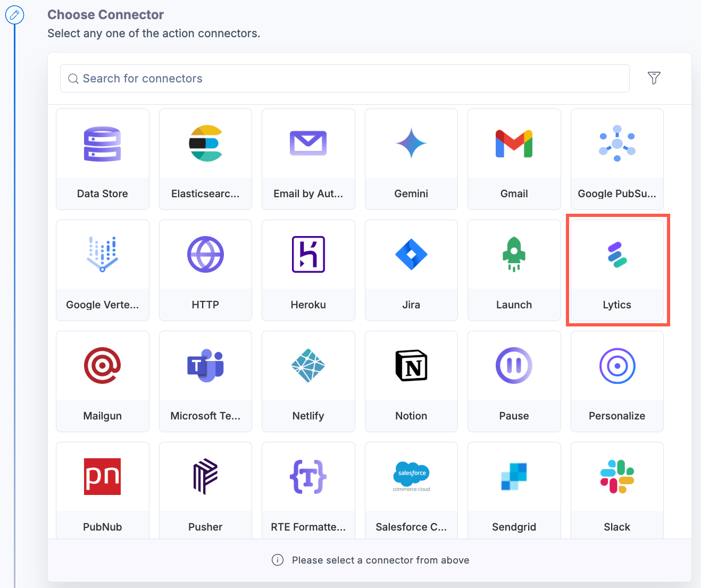Click the 'Gemini' connector label
The height and width of the screenshot is (588, 701).
[x=411, y=194]
